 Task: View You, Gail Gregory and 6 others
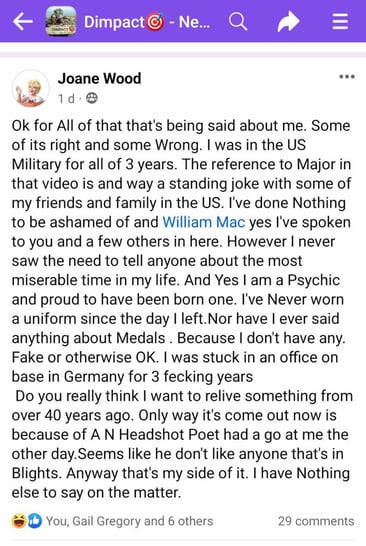pos(129,521)
